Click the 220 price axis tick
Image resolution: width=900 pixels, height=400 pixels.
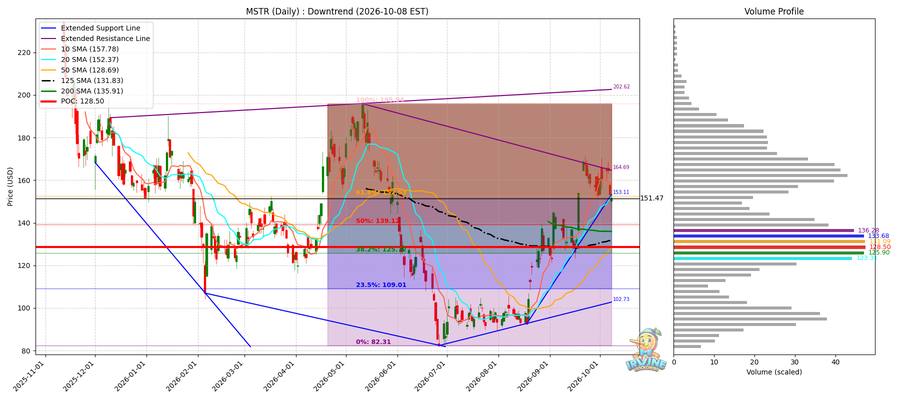coord(25,53)
